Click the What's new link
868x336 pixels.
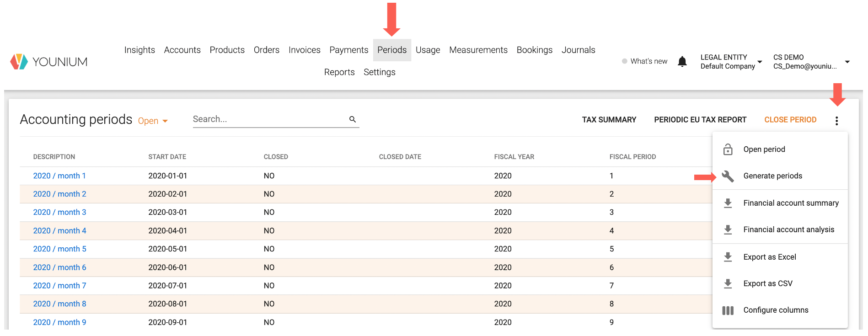coord(648,61)
